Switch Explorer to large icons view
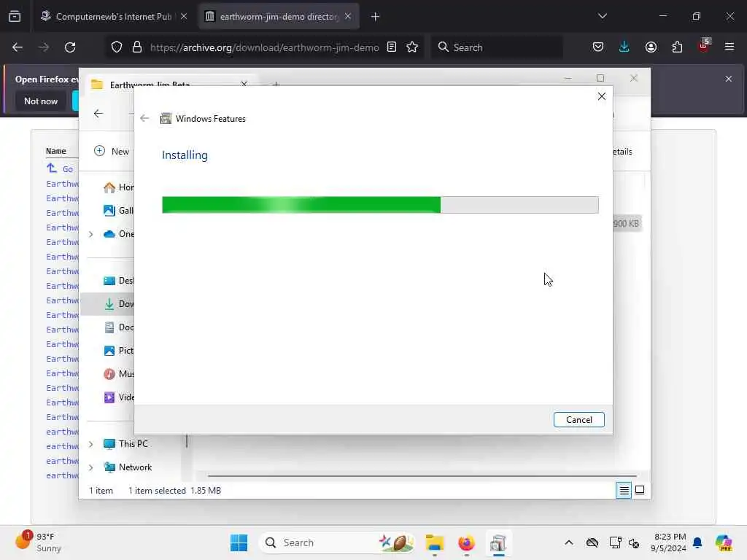This screenshot has height=560, width=747. click(640, 490)
